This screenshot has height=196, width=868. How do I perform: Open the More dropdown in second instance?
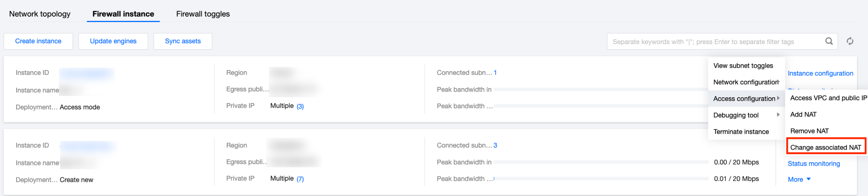click(799, 179)
